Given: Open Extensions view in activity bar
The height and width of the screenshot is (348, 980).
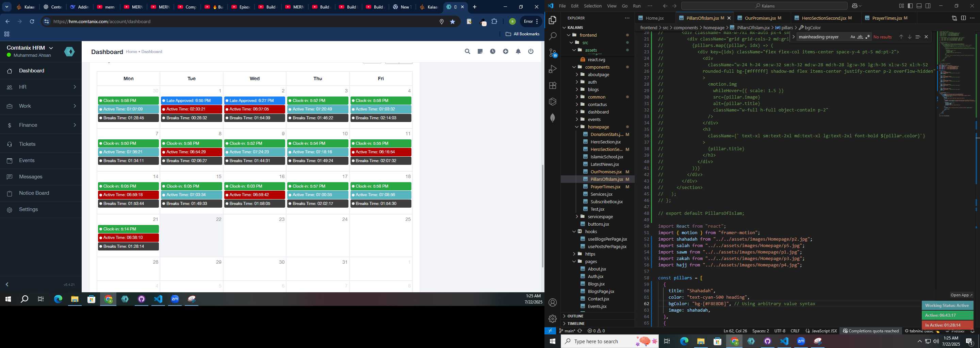Looking at the screenshot, I should click(553, 86).
